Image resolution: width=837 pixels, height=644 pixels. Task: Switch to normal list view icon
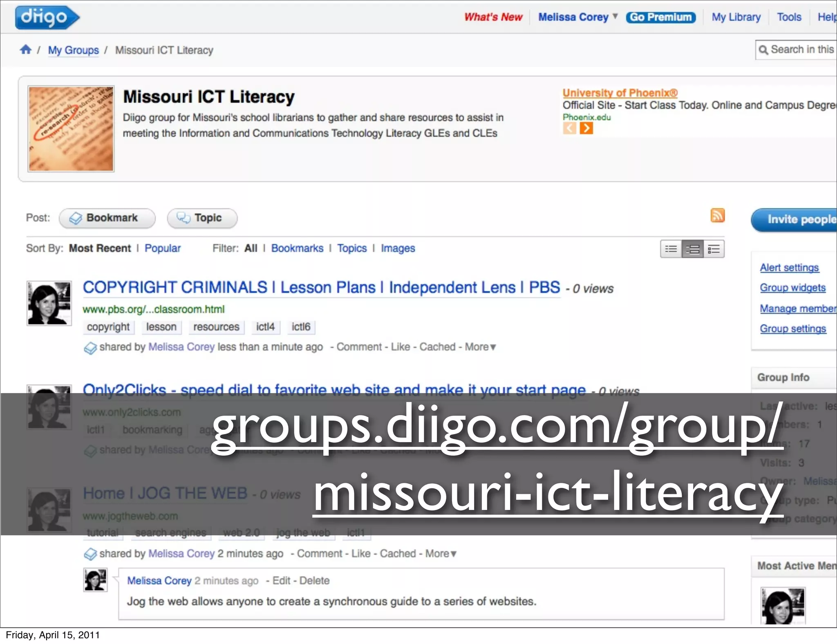693,249
